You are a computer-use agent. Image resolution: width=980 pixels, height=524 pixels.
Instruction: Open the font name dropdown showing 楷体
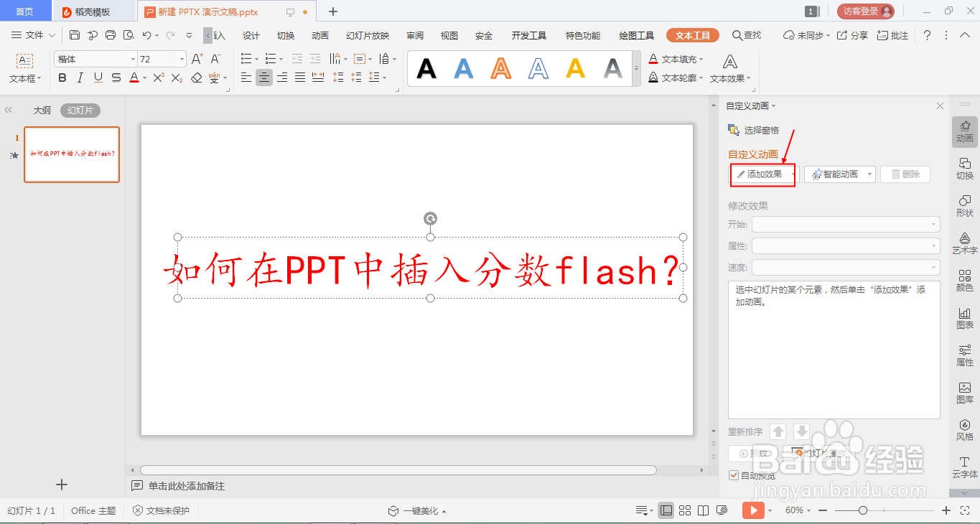tap(134, 58)
